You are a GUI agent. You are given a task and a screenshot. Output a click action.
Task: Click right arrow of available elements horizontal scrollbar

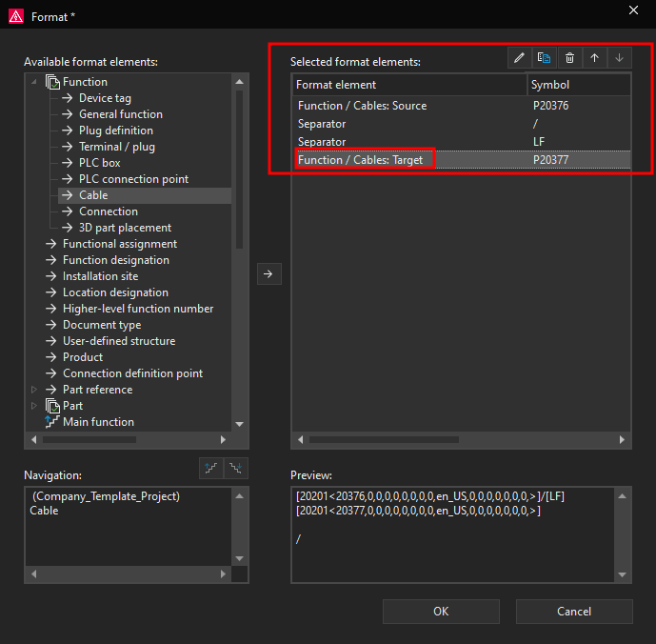pos(223,440)
